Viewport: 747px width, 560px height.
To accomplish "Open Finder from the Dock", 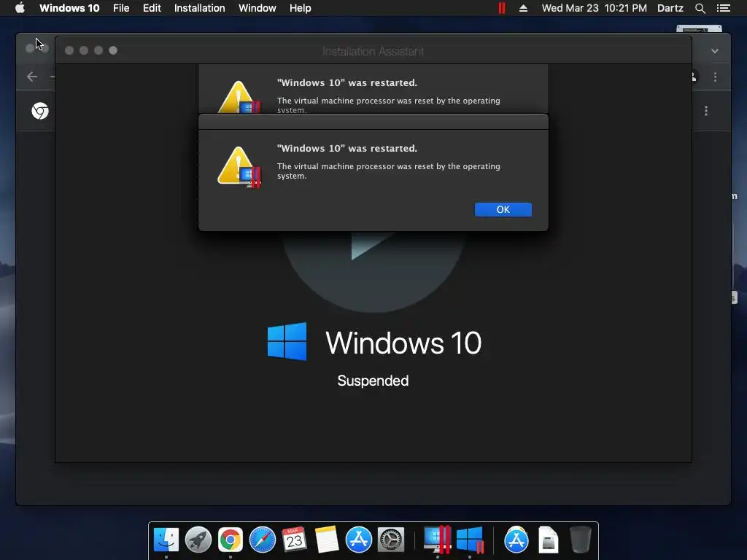I will click(x=166, y=540).
